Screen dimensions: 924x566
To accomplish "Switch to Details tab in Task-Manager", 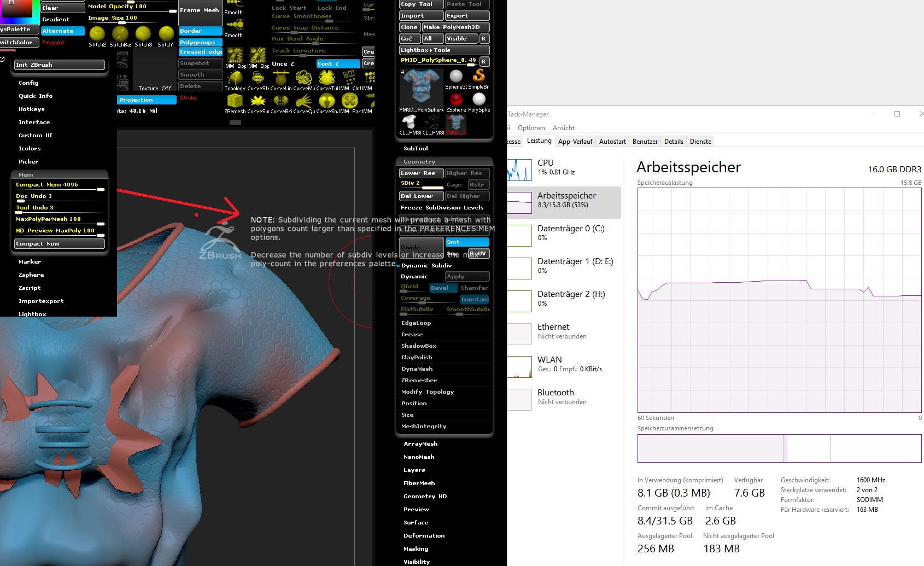I will [674, 142].
